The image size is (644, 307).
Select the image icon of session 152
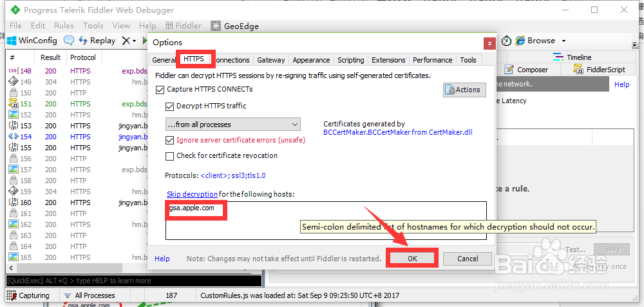point(13,115)
